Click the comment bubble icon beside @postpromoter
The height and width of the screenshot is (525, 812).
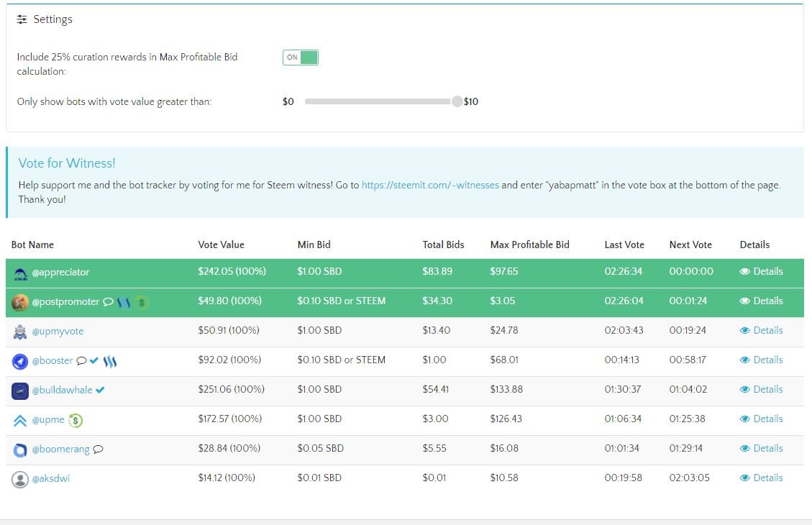click(x=108, y=302)
